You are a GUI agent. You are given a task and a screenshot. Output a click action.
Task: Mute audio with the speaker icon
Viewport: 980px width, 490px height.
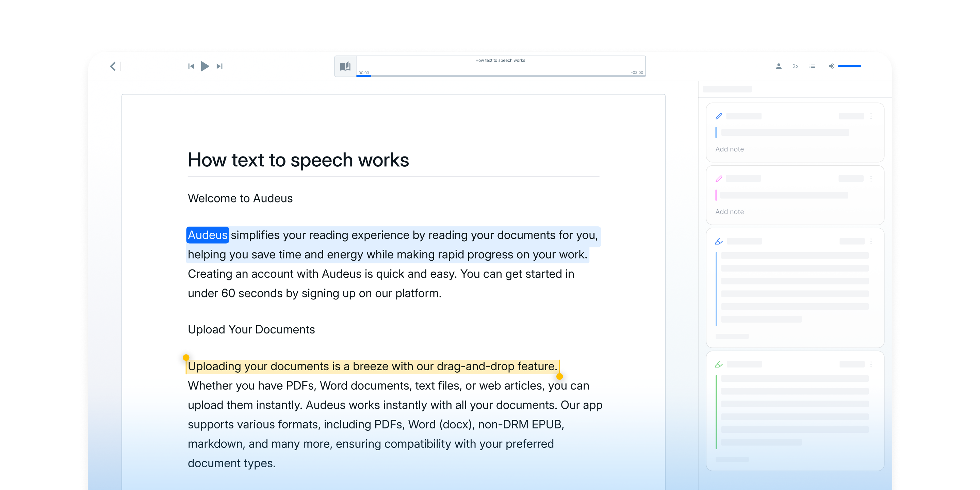click(831, 66)
